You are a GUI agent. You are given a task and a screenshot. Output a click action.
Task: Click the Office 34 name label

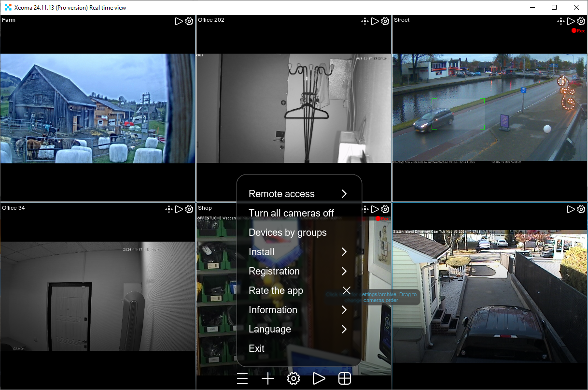click(x=14, y=208)
